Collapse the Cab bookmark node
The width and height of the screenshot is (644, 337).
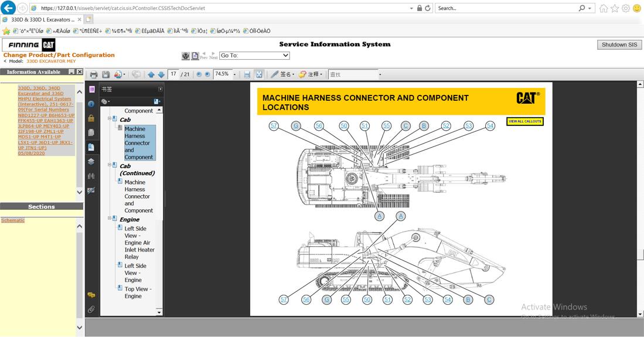(x=110, y=119)
